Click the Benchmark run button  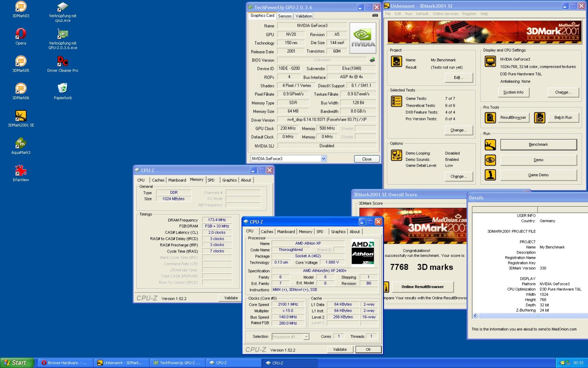[538, 145]
